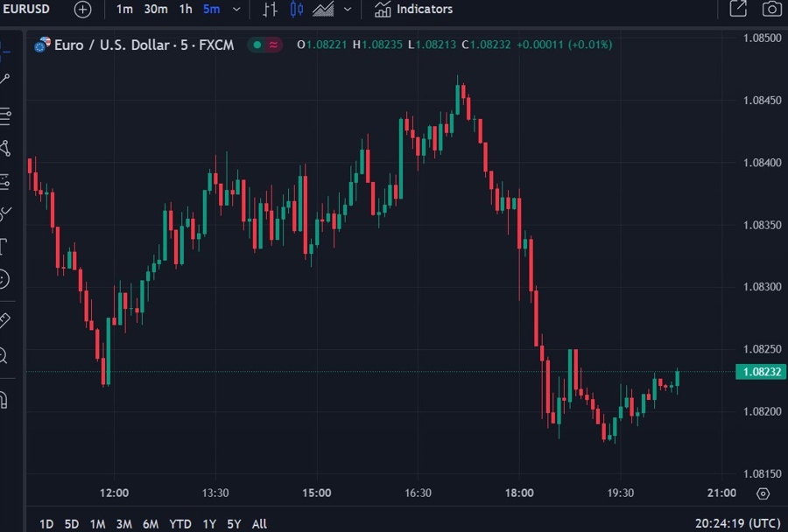Click the 1.08300 price axis label
Image resolution: width=788 pixels, height=532 pixels.
(762, 287)
